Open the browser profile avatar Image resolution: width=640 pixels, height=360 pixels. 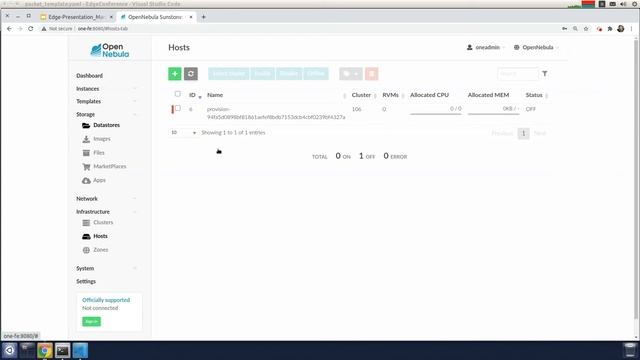pyautogui.click(x=621, y=29)
